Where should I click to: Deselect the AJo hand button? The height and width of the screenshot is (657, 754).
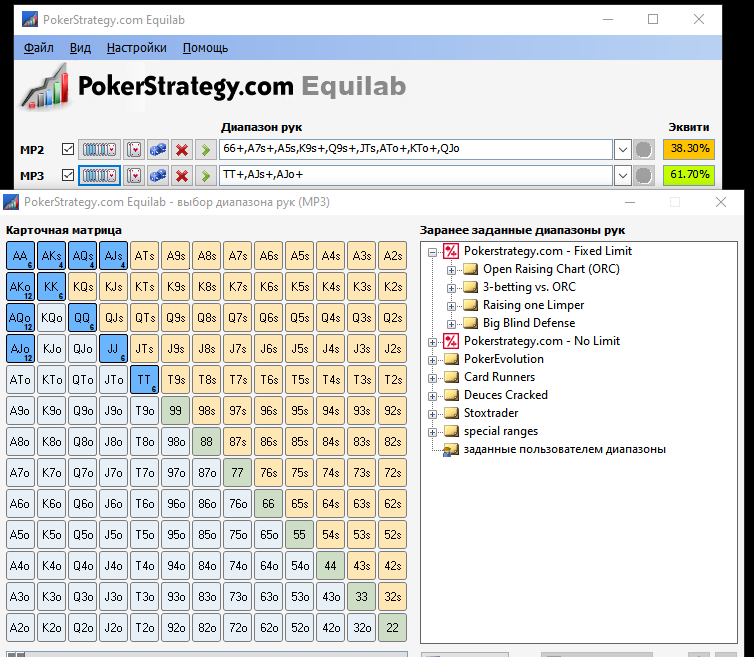[x=20, y=349]
